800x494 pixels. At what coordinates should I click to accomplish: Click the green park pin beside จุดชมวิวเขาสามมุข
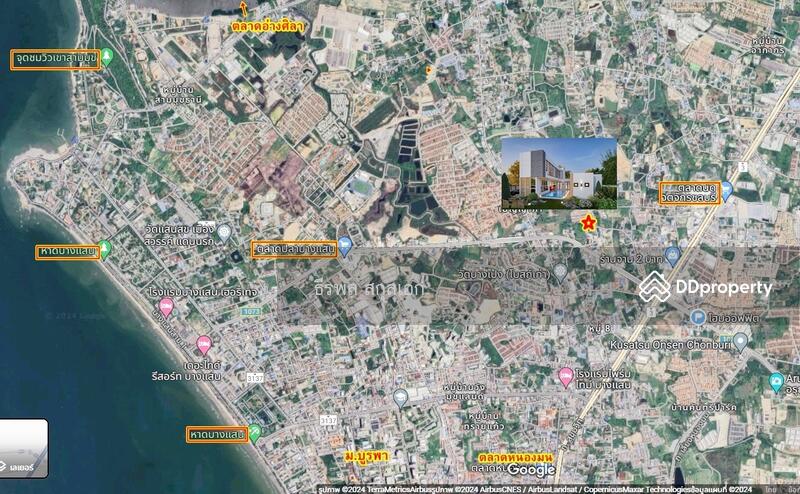pos(108,58)
